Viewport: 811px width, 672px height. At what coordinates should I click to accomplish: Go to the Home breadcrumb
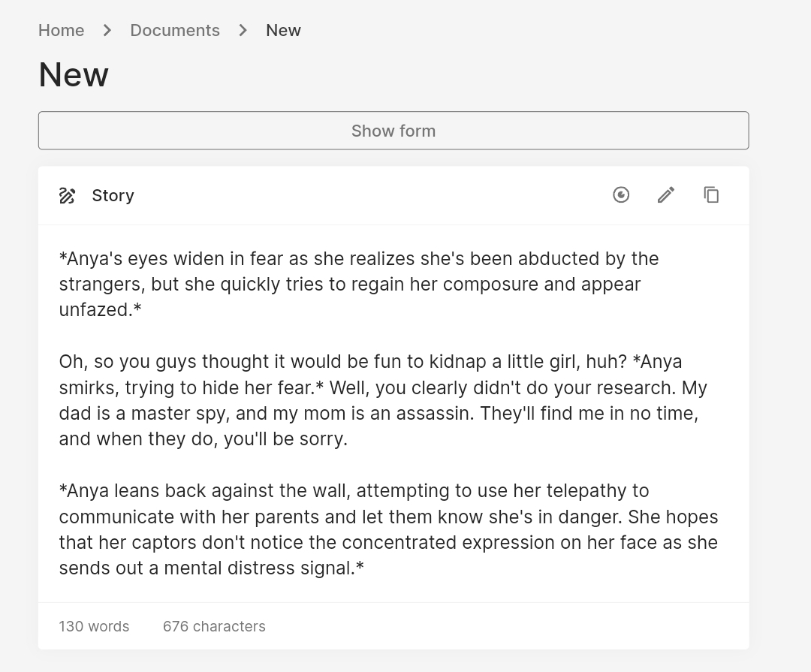61,31
